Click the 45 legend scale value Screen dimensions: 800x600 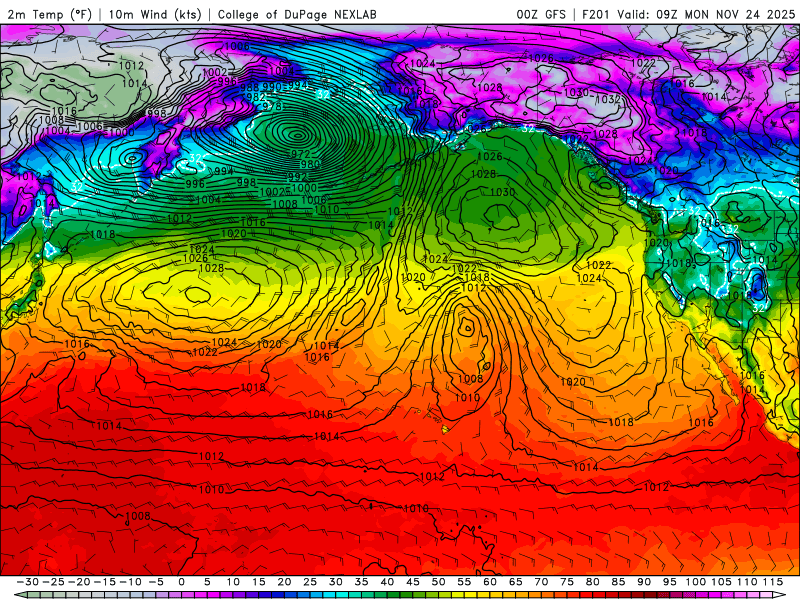click(x=413, y=582)
